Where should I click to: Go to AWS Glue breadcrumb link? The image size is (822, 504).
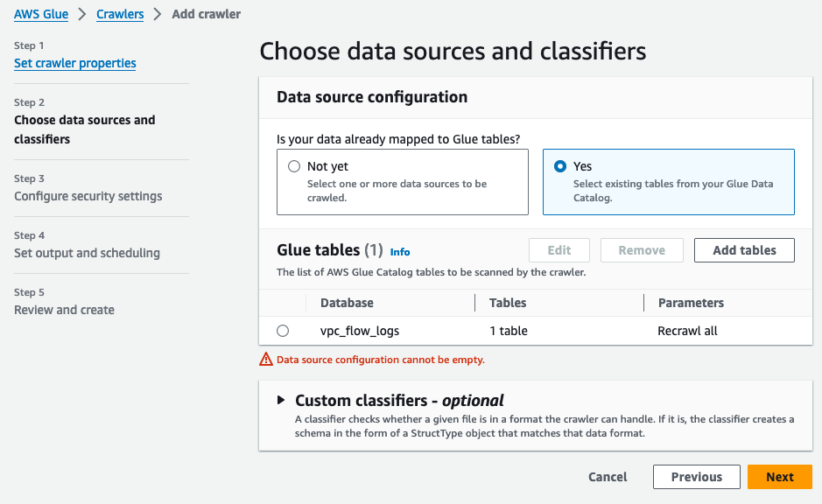point(41,14)
